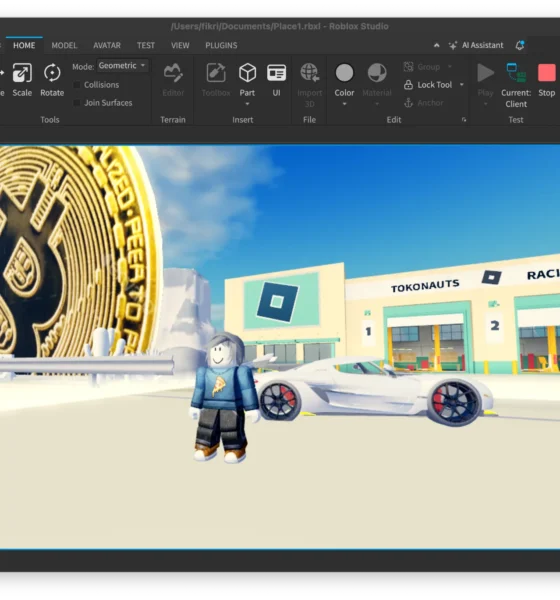
Task: Click the avatar character in viewport
Action: 224,398
